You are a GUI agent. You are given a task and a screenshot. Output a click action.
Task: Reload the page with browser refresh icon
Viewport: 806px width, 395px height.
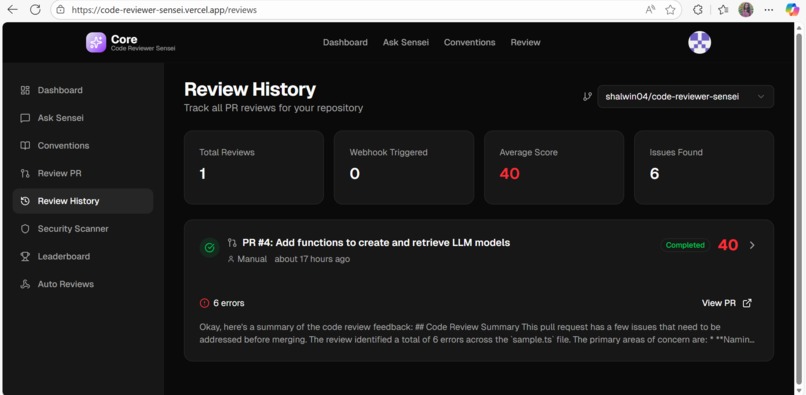pyautogui.click(x=35, y=9)
